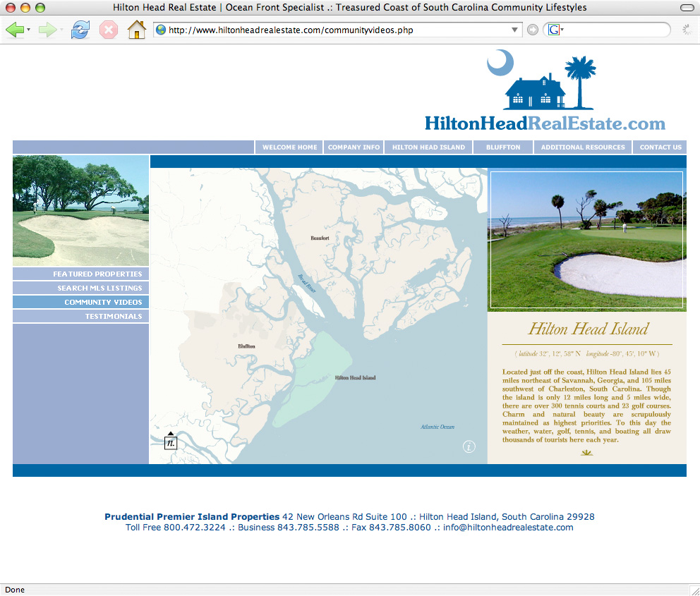Viewport: 700px width, 596px height.
Task: Click the Beaufort label on the map
Action: (x=320, y=238)
